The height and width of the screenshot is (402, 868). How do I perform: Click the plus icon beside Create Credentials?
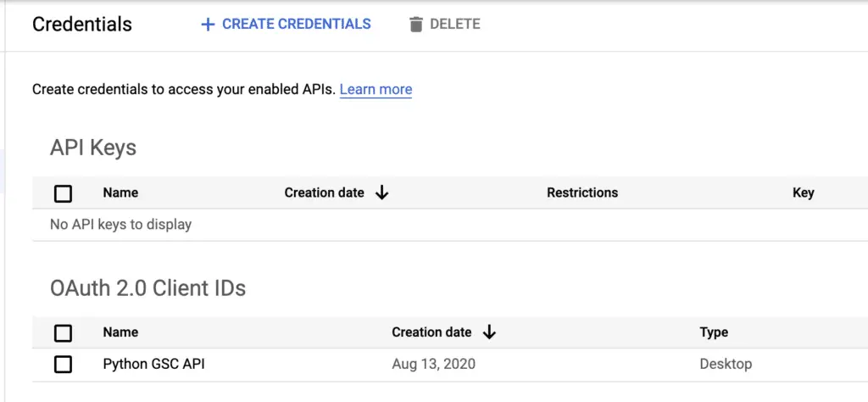click(x=208, y=25)
